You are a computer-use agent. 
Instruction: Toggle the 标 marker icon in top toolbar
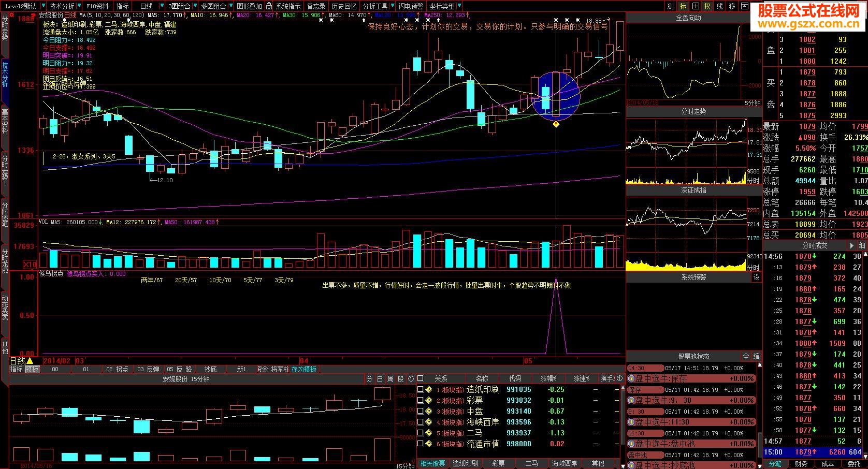[x=683, y=6]
